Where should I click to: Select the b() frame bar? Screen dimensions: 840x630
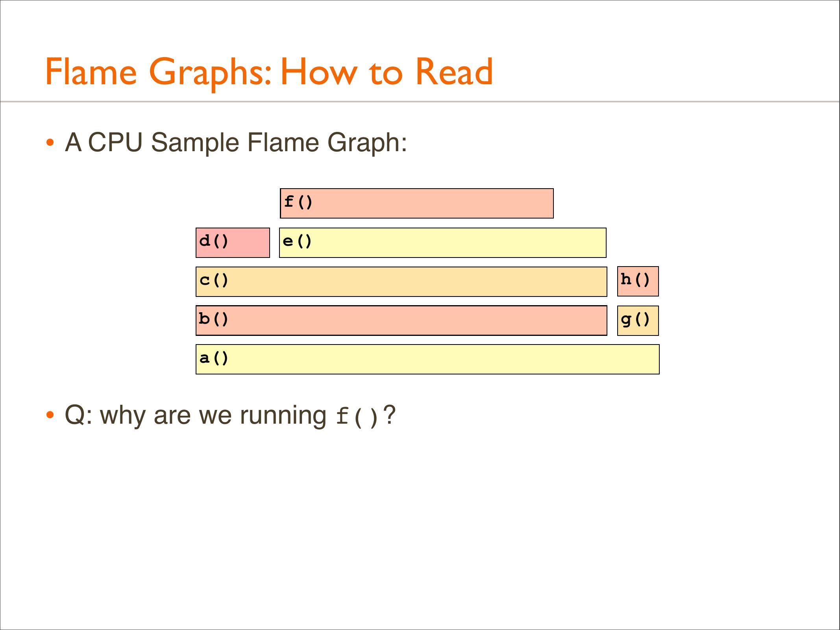tap(401, 321)
